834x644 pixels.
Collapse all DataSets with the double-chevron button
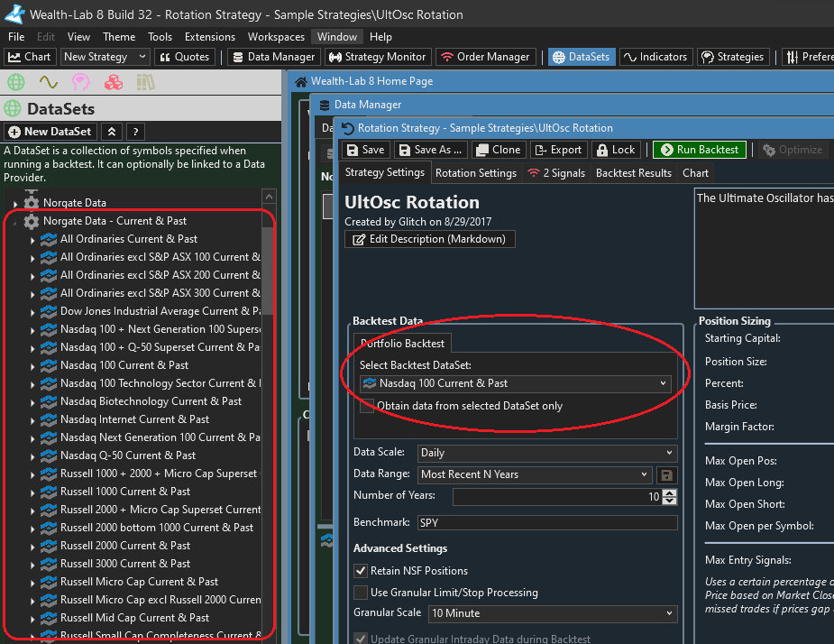112,132
